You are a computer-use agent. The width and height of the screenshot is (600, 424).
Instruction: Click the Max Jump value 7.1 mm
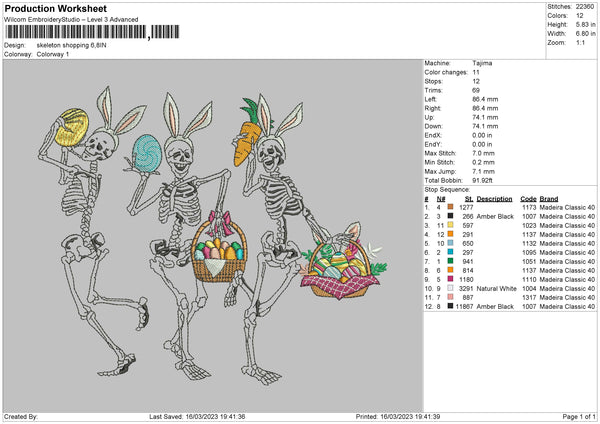click(x=484, y=171)
